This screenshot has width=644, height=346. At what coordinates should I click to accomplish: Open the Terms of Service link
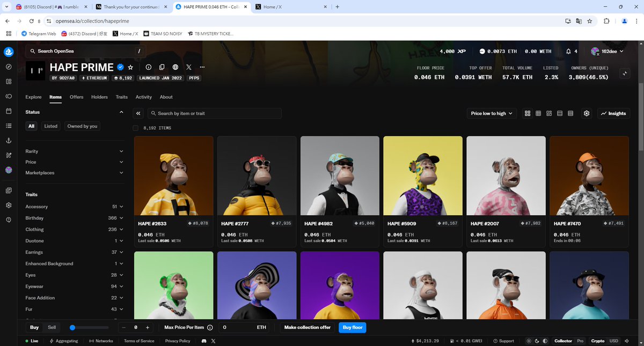point(139,341)
